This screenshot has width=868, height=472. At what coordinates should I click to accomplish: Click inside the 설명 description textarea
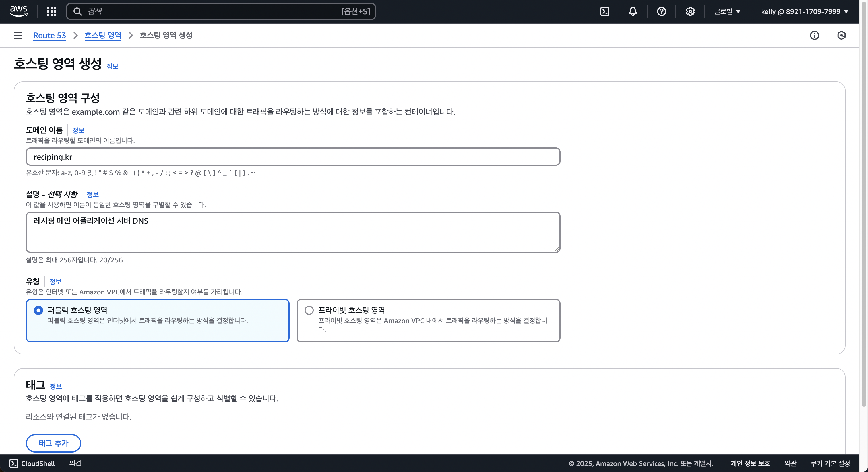coord(293,232)
